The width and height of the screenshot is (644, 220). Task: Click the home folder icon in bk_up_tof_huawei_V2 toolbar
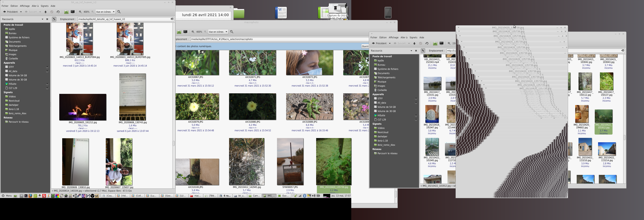click(x=66, y=12)
